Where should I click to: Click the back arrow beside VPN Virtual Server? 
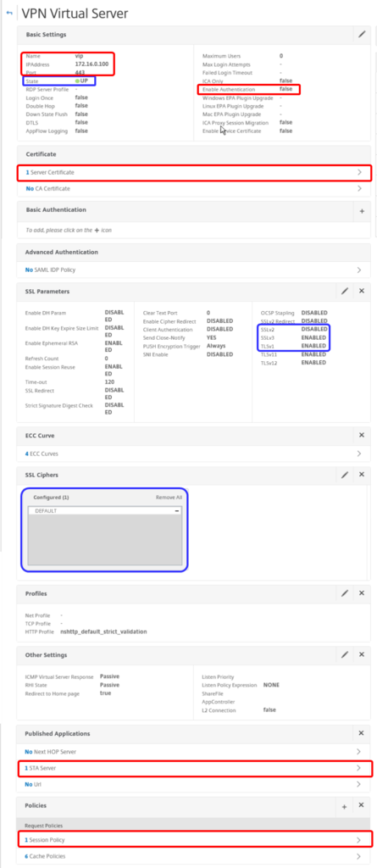click(x=8, y=14)
